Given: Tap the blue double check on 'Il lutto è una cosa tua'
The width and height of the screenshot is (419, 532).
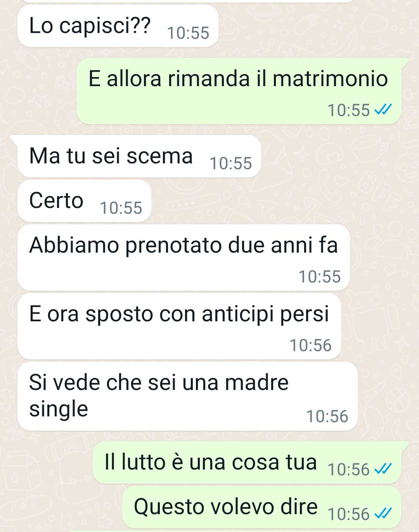Looking at the screenshot, I should point(383,469).
